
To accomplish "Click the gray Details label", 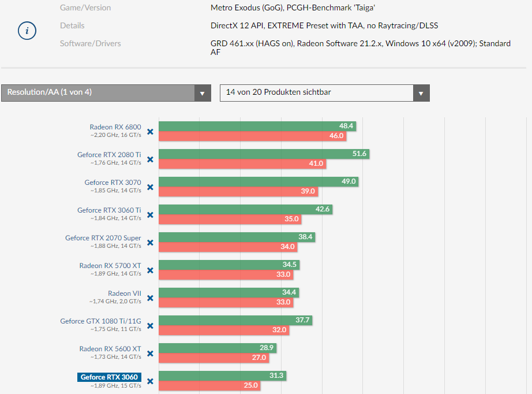I will [x=72, y=26].
